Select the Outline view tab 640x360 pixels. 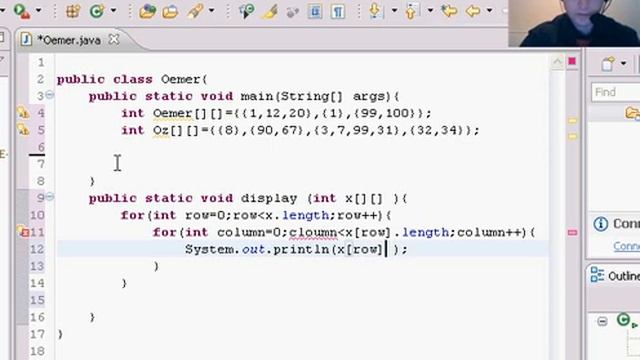pos(616,276)
